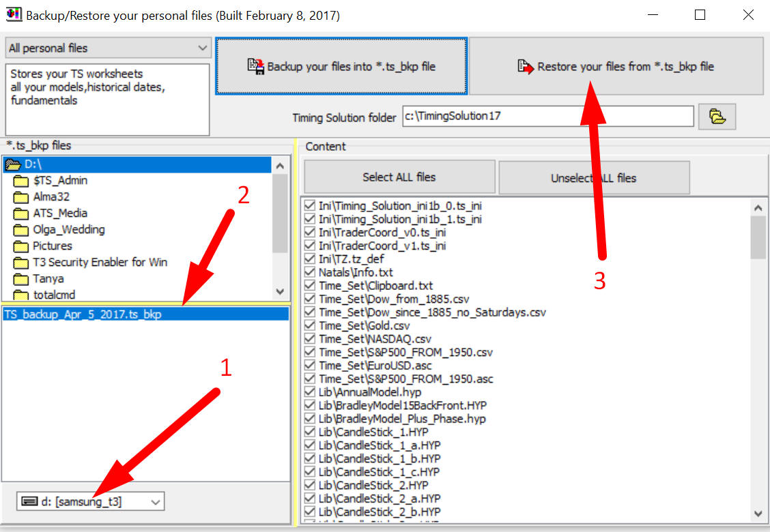The image size is (770, 532).
Task: Open the All personal files dropdown
Action: point(108,48)
